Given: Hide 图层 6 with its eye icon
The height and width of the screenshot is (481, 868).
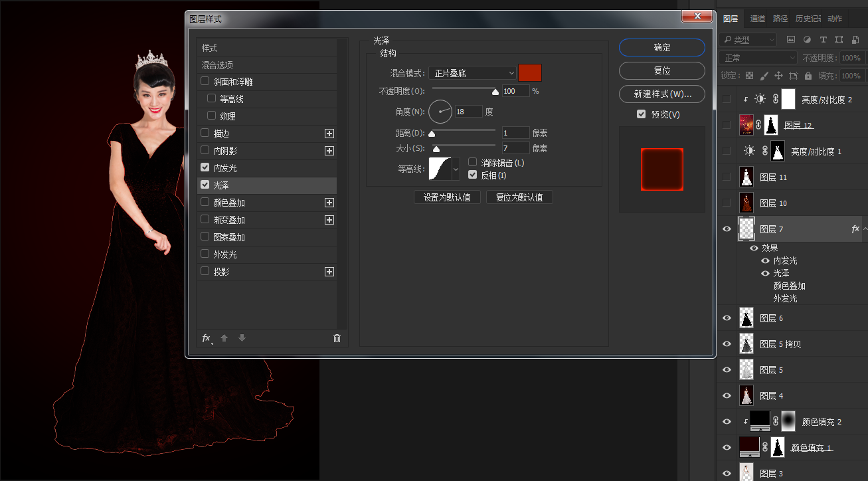Looking at the screenshot, I should (727, 318).
